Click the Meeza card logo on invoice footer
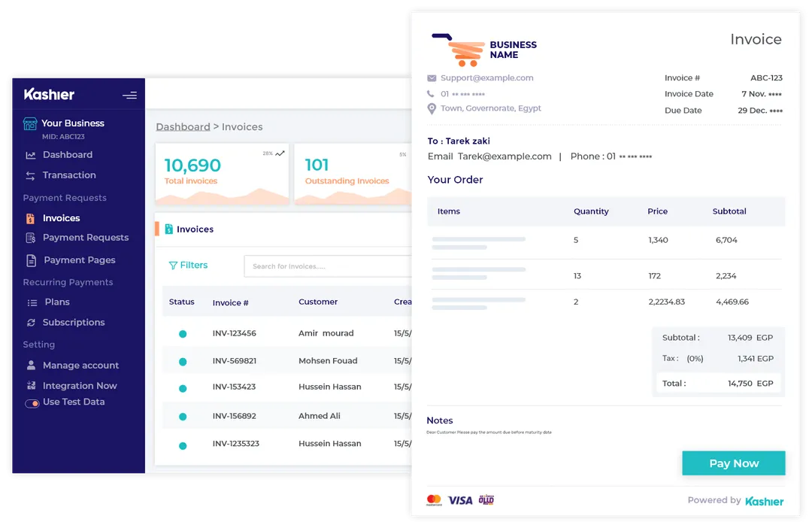The width and height of the screenshot is (812, 528). click(x=486, y=499)
